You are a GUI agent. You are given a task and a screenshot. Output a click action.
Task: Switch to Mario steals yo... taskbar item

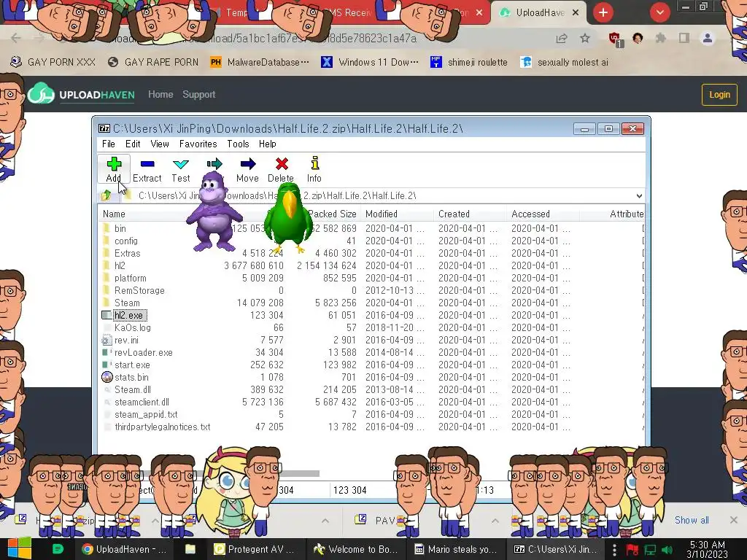point(456,549)
